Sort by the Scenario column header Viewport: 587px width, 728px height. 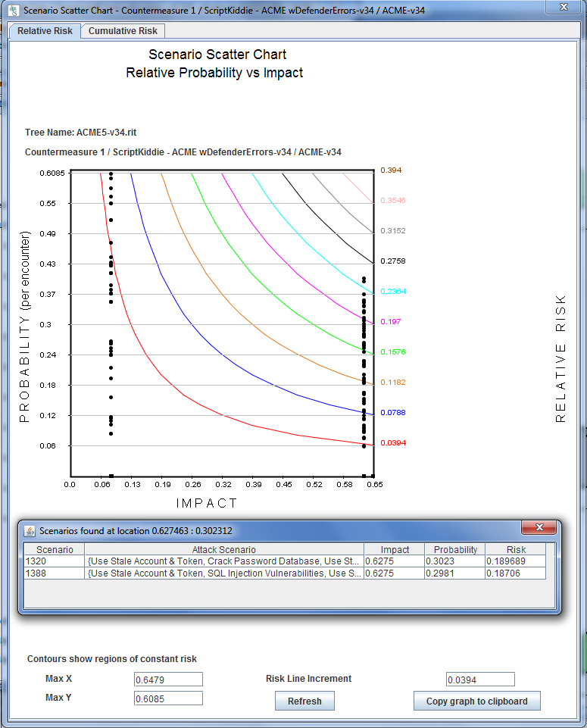[55, 549]
